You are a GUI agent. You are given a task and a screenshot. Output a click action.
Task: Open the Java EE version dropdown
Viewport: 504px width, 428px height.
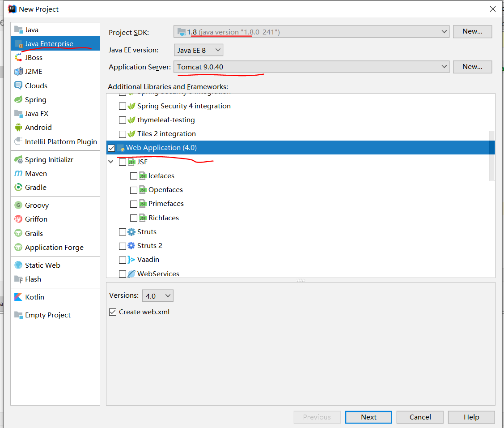tap(198, 50)
